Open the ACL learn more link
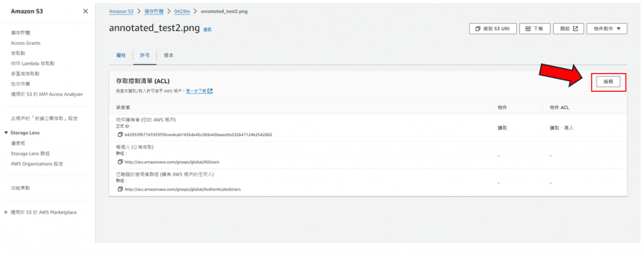 coord(199,91)
